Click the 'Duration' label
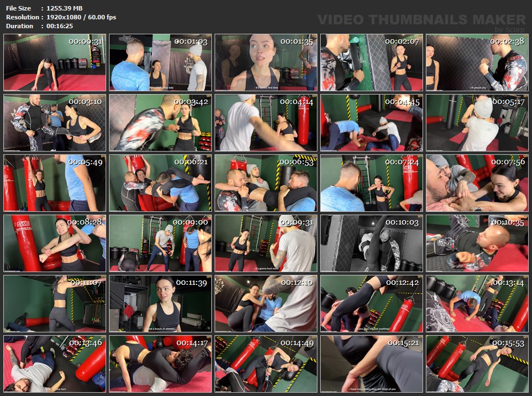This screenshot has height=396, width=532. pos(19,26)
